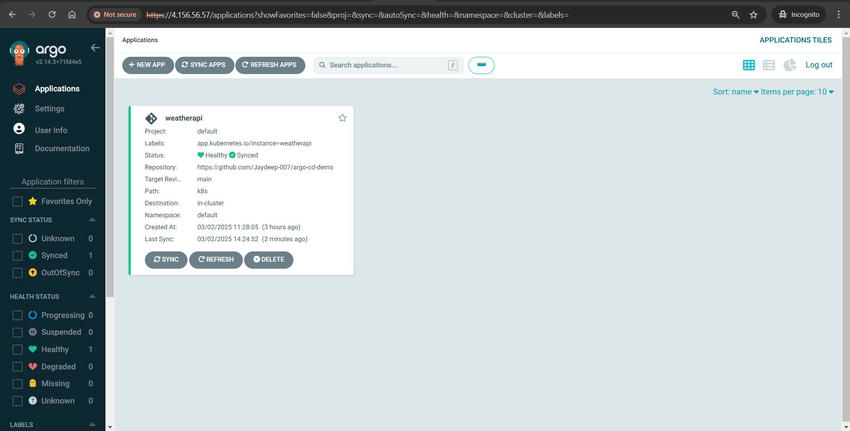Click the slash shortcut badge in search
Image resolution: width=850 pixels, height=431 pixels.
(453, 65)
